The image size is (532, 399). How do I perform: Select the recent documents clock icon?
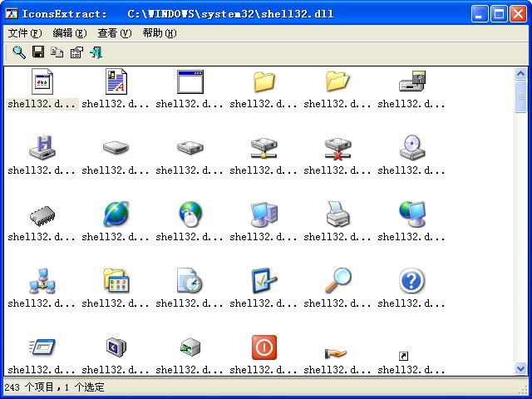click(x=190, y=281)
